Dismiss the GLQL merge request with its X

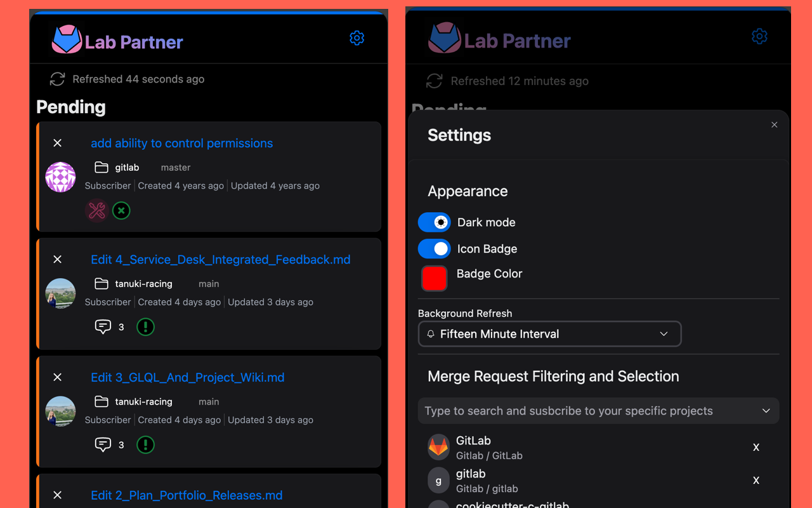pyautogui.click(x=57, y=377)
